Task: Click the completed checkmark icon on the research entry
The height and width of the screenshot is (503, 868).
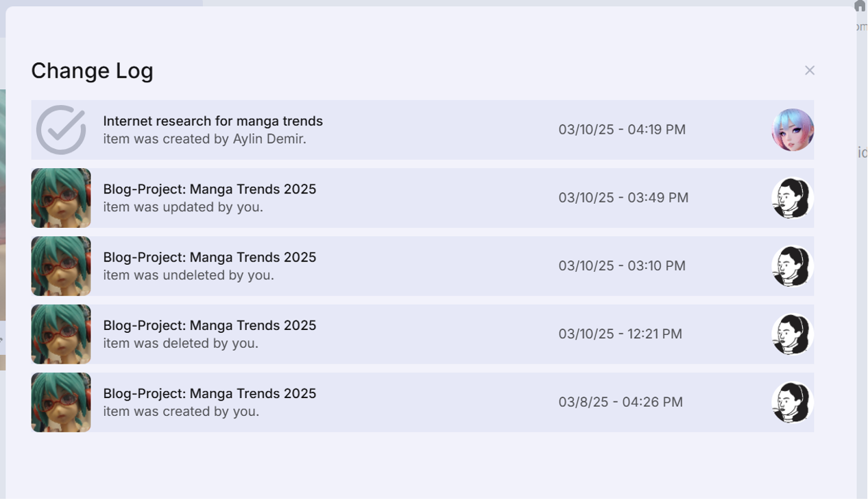Action: [x=60, y=129]
